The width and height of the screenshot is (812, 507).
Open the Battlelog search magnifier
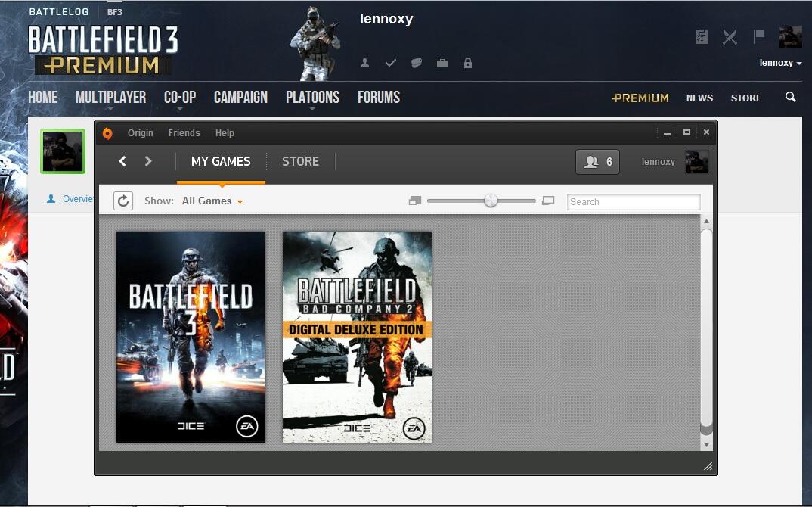coord(790,97)
